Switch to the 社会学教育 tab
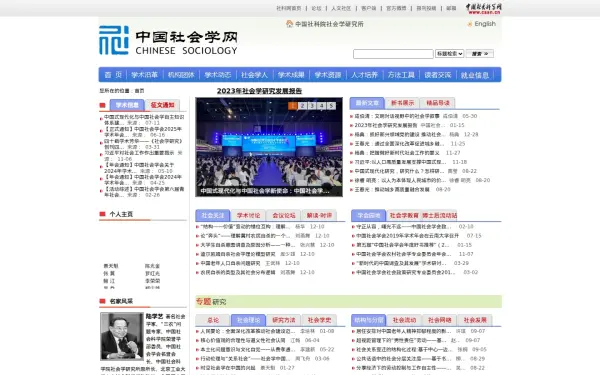Viewport: 600px width, 375px height. [404, 215]
